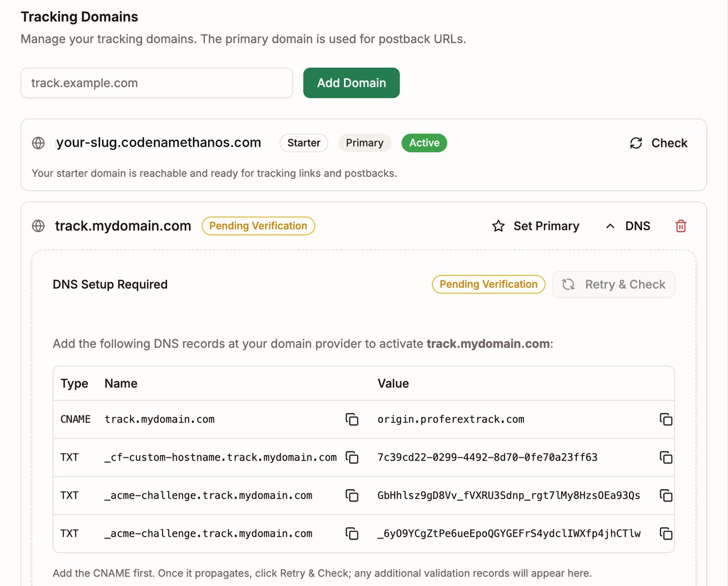728x586 pixels.
Task: Click the retry arrows icon in Retry & Check
Action: point(568,284)
